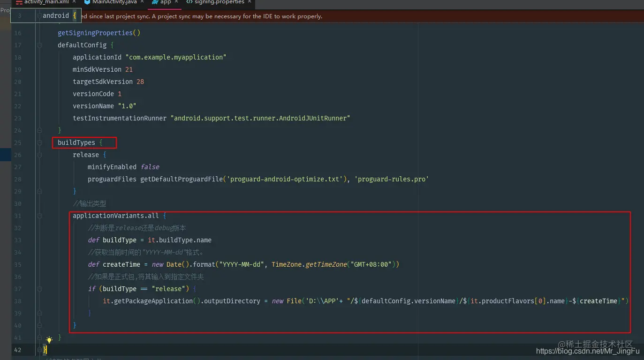Click fold end marker on line 40
The image size is (644, 360).
pyautogui.click(x=40, y=325)
